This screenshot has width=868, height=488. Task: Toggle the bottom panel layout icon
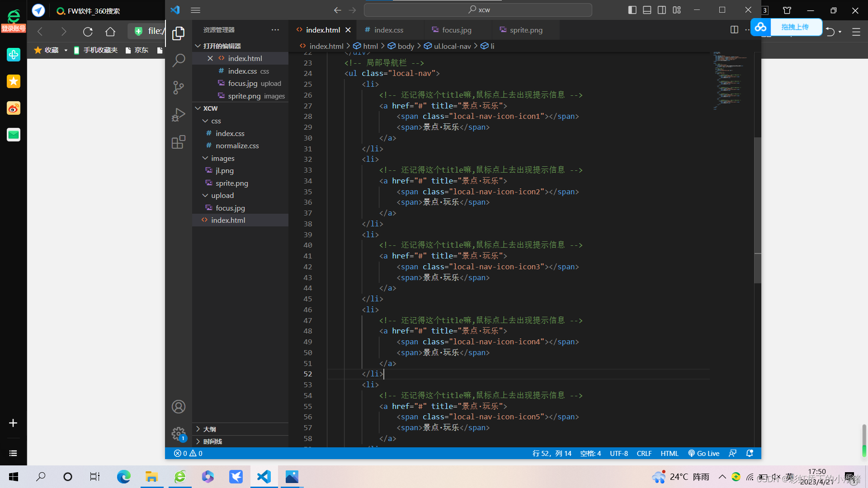pos(647,10)
